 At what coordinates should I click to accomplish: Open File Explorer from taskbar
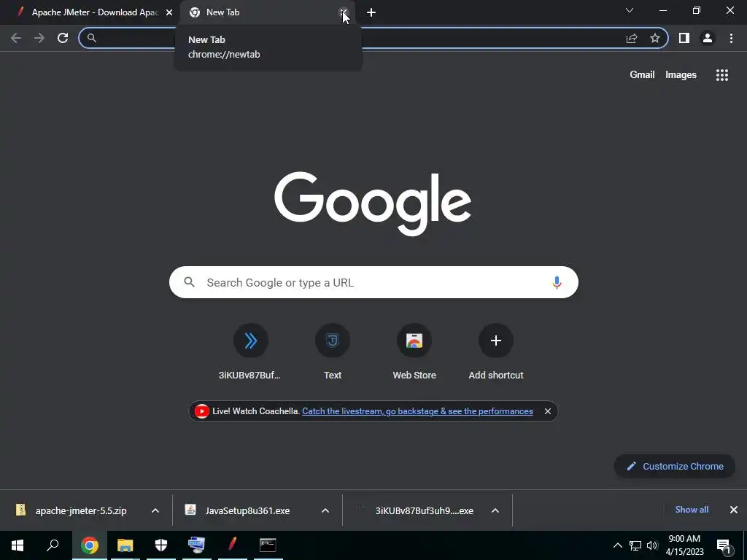(x=125, y=545)
